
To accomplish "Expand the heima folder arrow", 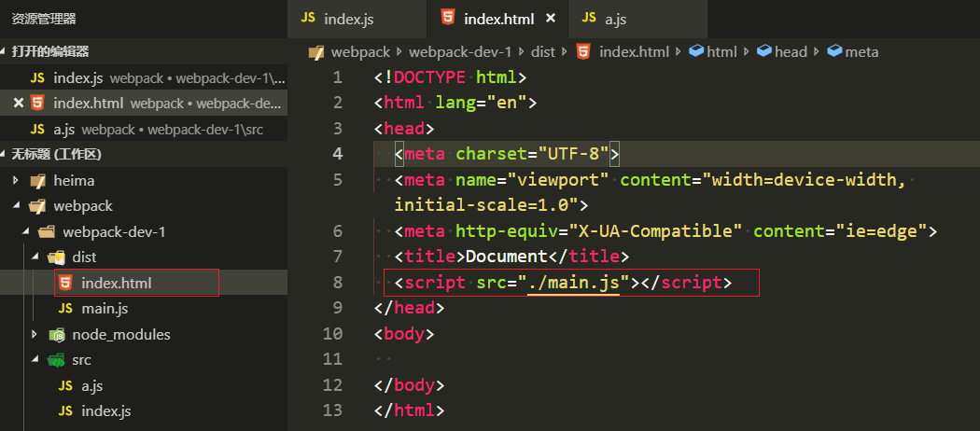I will [x=16, y=180].
